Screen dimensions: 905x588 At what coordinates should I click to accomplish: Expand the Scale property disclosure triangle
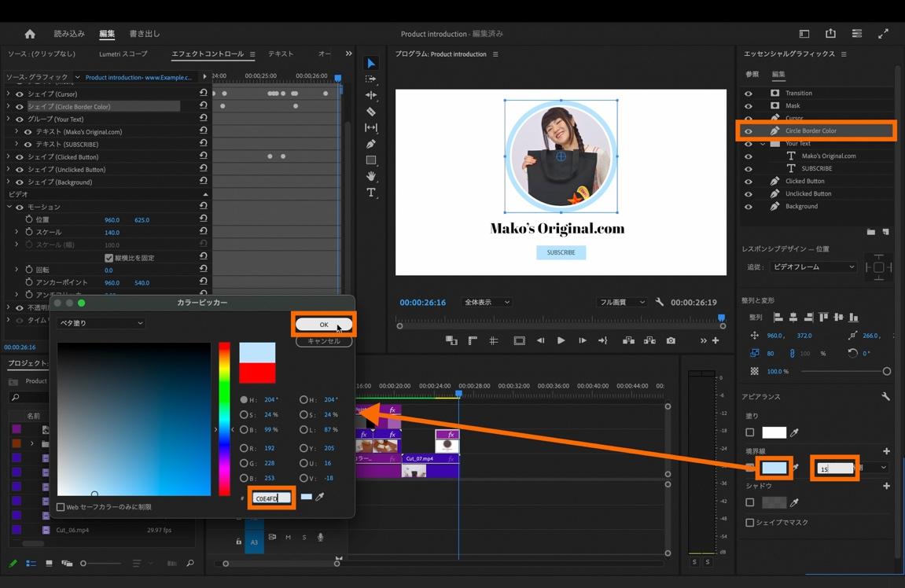pyautogui.click(x=17, y=233)
